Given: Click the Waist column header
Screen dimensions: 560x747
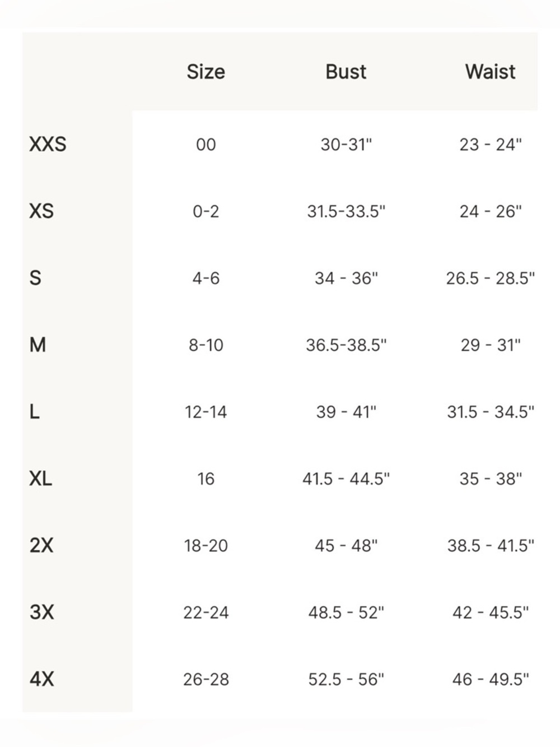Looking at the screenshot, I should [490, 72].
